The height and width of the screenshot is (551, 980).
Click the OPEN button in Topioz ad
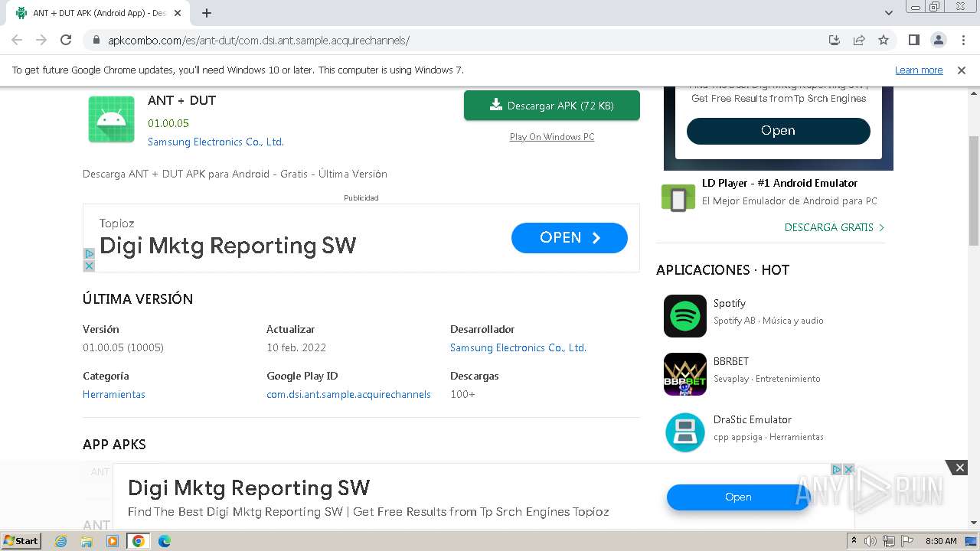[570, 238]
